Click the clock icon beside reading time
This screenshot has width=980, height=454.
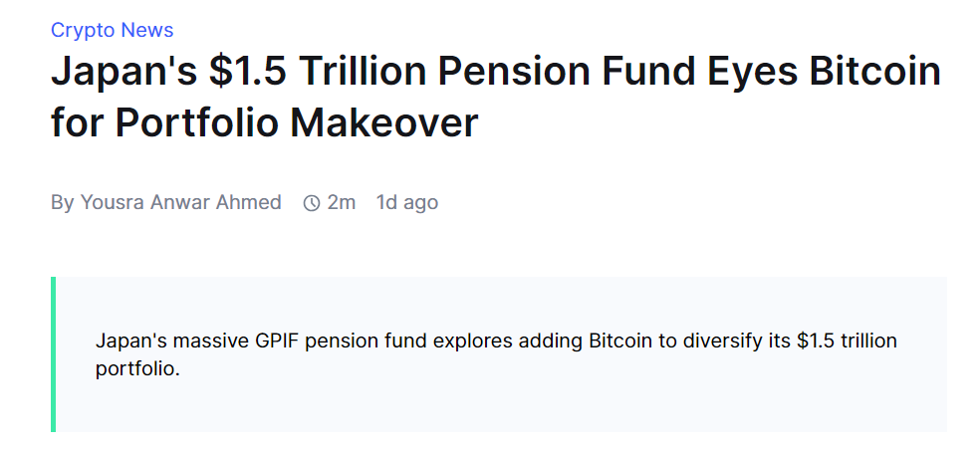pyautogui.click(x=312, y=203)
